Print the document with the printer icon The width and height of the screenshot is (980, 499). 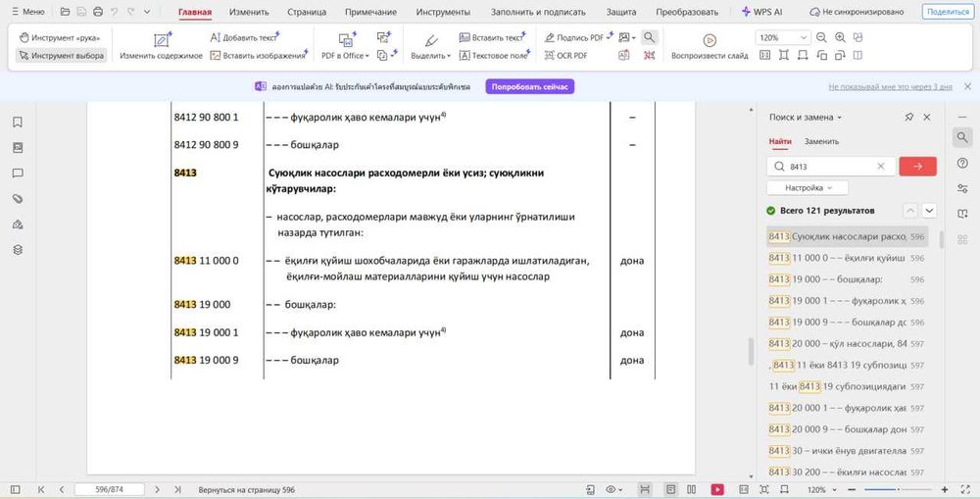[x=98, y=12]
